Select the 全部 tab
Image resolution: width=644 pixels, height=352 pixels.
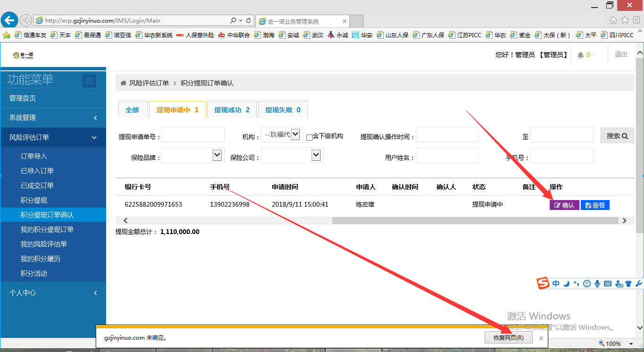pyautogui.click(x=132, y=110)
